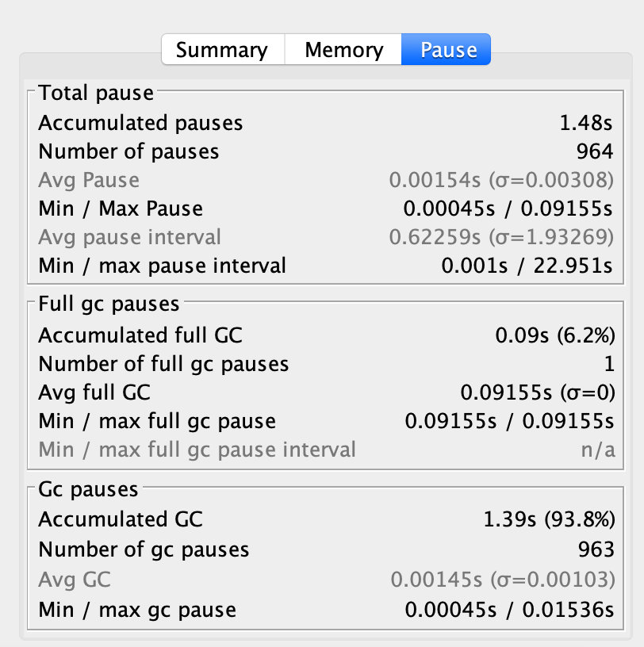
Task: Select the 0.001s / 22.951s interval value
Action: (x=527, y=266)
